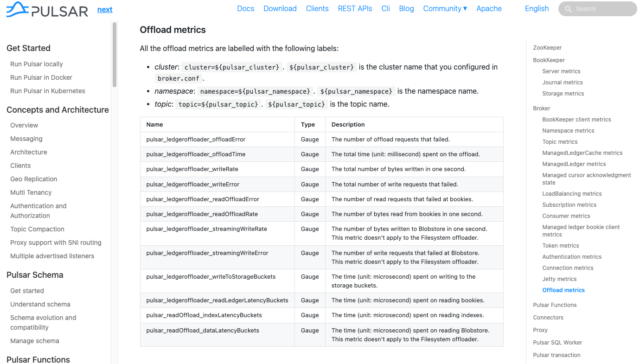Open the Cli nav item
Image resolution: width=640 pixels, height=364 pixels.
(385, 8)
